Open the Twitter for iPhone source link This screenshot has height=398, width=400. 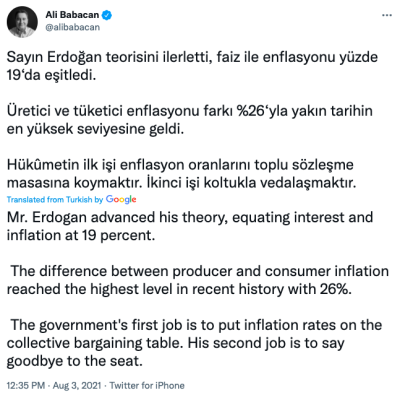[x=147, y=385]
